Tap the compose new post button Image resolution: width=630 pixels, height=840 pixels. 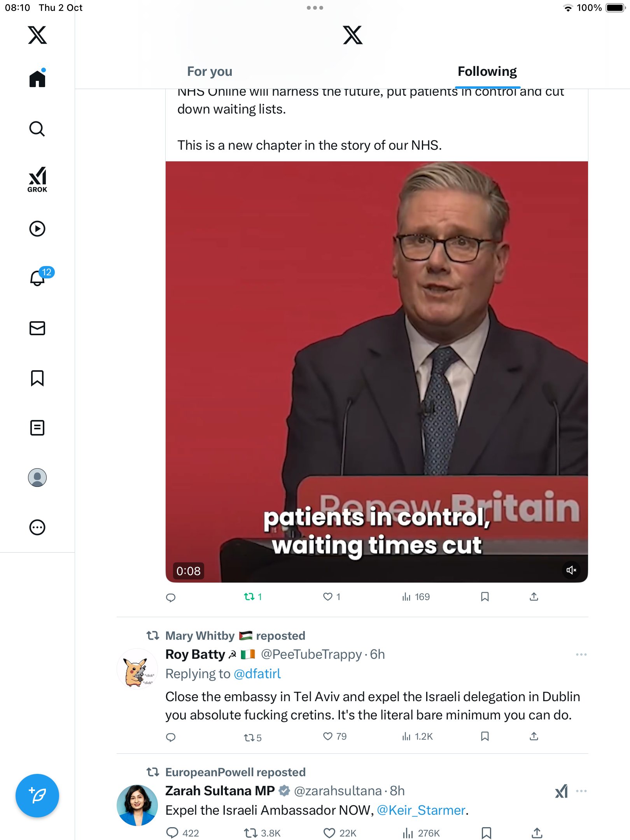pos(37,796)
